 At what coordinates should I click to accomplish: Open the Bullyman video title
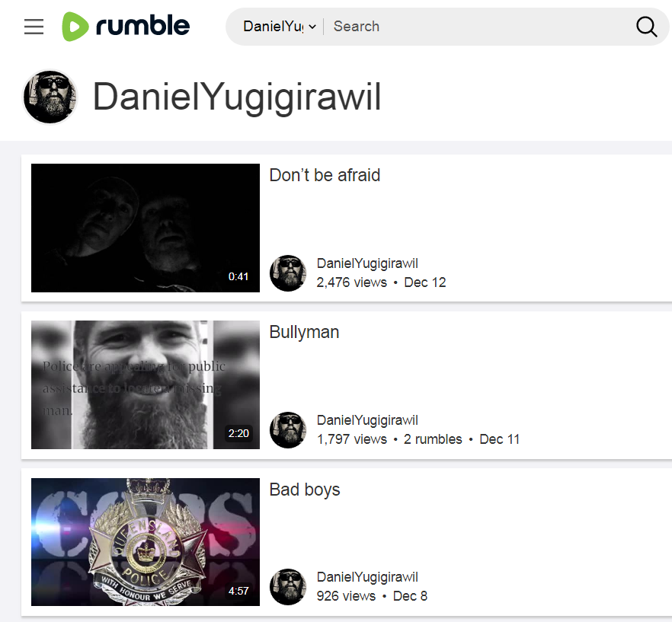pos(304,333)
